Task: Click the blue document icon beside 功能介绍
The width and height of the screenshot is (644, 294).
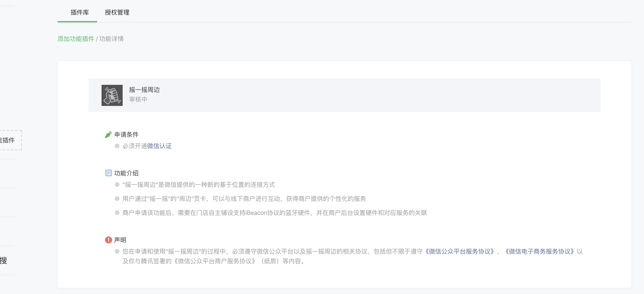Action: point(108,173)
